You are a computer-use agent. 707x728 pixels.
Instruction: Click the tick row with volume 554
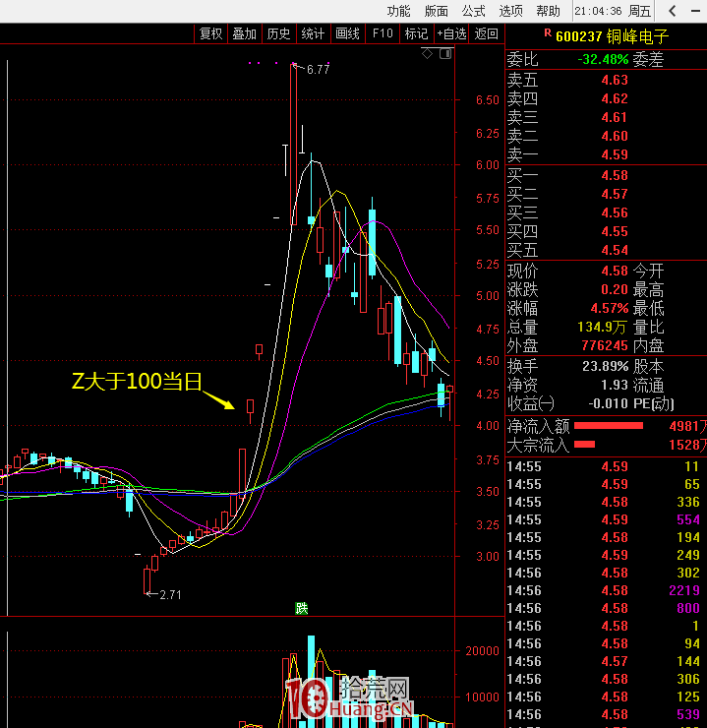[606, 519]
